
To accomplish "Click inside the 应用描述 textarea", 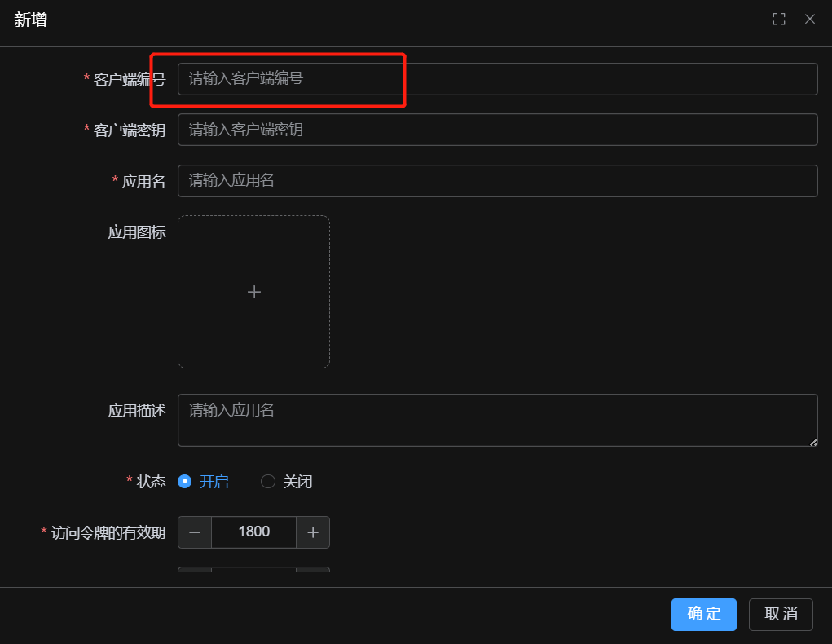I will (x=497, y=420).
